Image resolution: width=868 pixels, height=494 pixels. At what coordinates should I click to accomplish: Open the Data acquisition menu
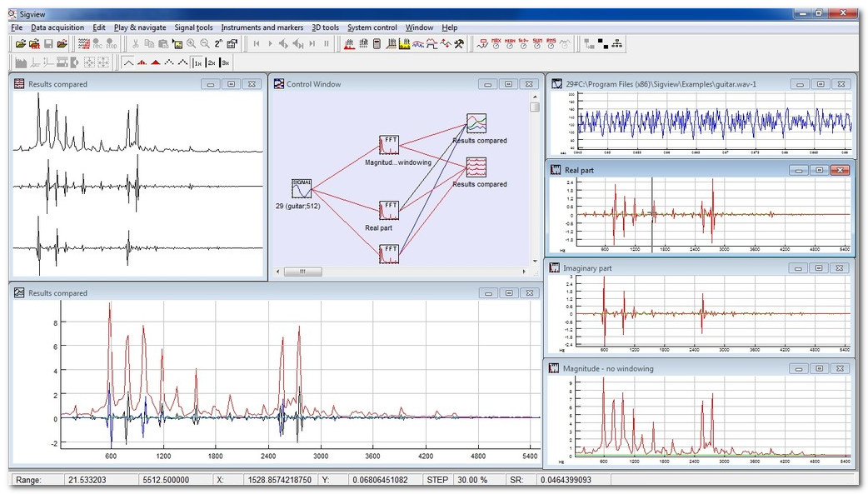57,27
